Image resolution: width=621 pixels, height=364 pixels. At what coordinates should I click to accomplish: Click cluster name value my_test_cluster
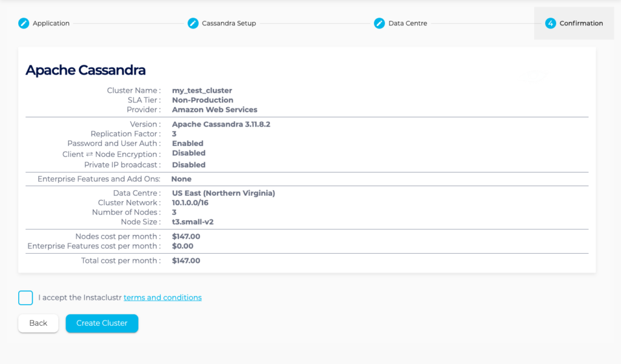tap(202, 91)
